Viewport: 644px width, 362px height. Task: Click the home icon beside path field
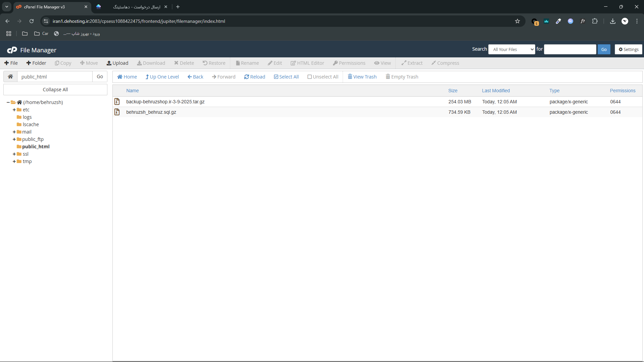[x=10, y=76]
